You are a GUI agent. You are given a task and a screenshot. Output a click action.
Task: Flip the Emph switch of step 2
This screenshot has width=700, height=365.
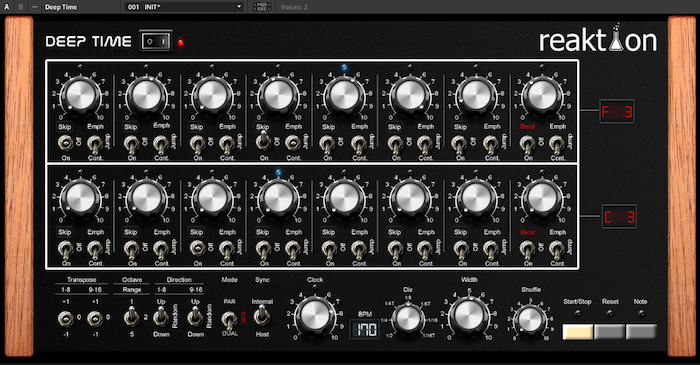point(161,145)
